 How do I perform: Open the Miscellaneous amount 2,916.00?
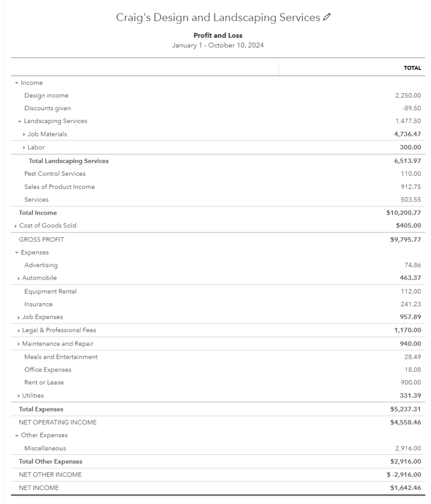407,448
